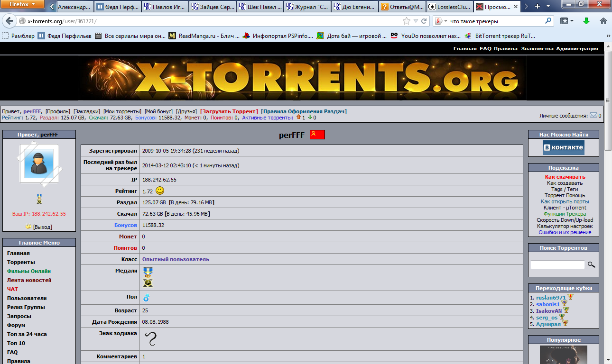
Task: Run torrent search with magnifier icon
Action: (591, 264)
